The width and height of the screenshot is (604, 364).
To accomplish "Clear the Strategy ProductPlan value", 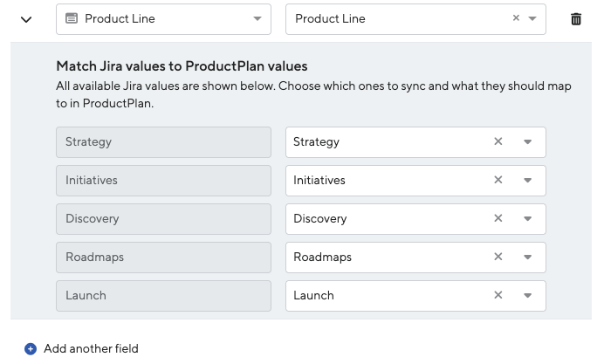I will coord(498,141).
